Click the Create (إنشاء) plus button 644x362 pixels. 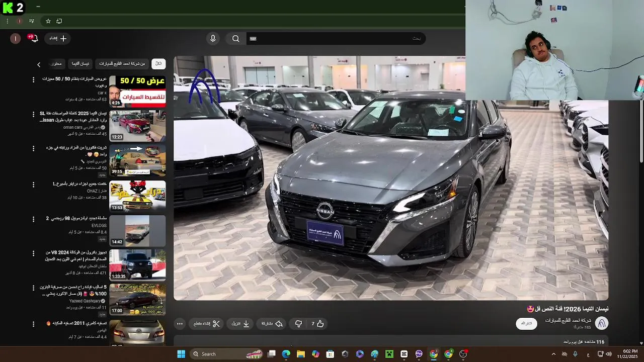click(57, 38)
